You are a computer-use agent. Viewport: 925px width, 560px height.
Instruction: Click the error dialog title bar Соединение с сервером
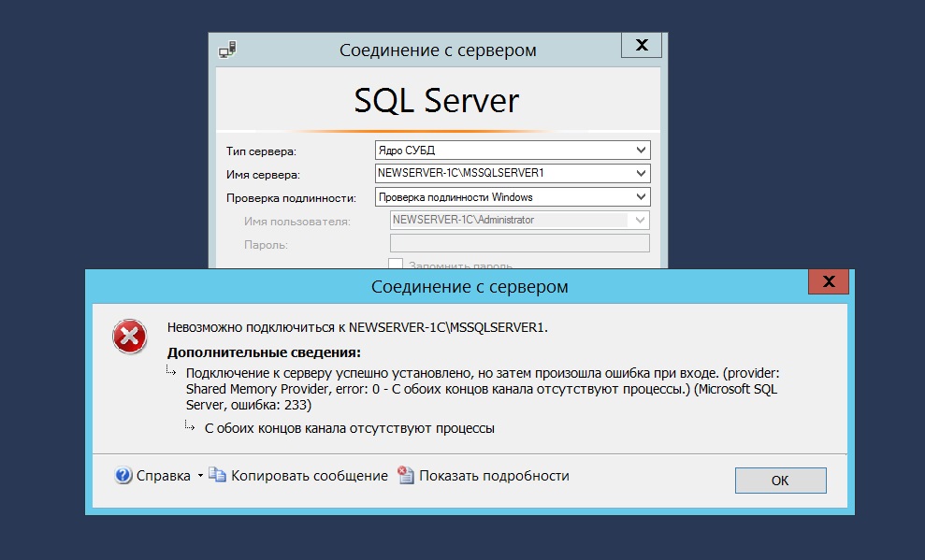pos(469,286)
